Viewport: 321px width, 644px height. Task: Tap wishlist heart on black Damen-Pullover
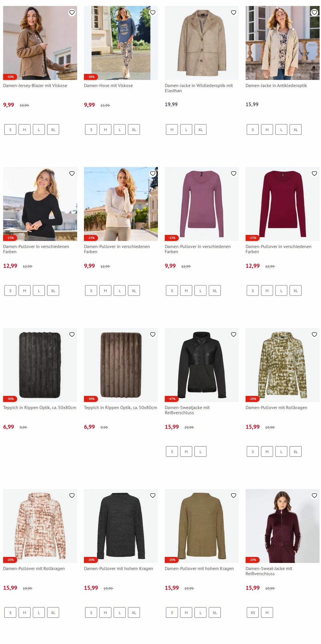(x=72, y=174)
